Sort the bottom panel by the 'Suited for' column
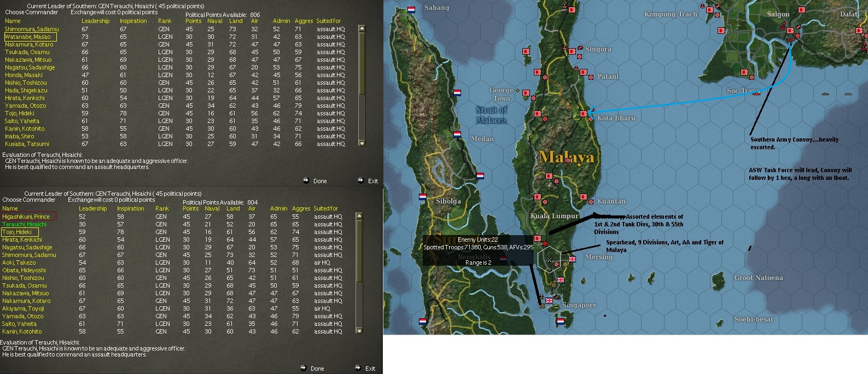Viewport: 868px width, 374px height. [326, 209]
